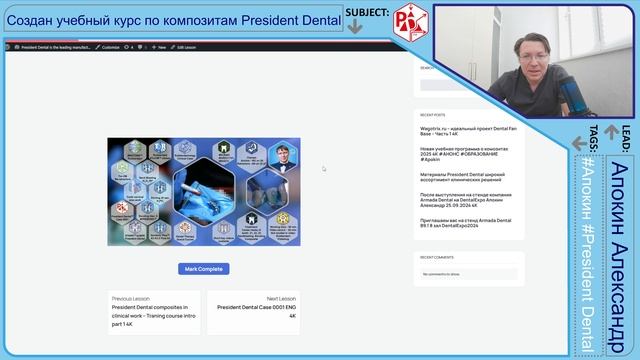This screenshot has height=360, width=640.
Task: Click the 'No comments to show' text
Action: pos(441,274)
